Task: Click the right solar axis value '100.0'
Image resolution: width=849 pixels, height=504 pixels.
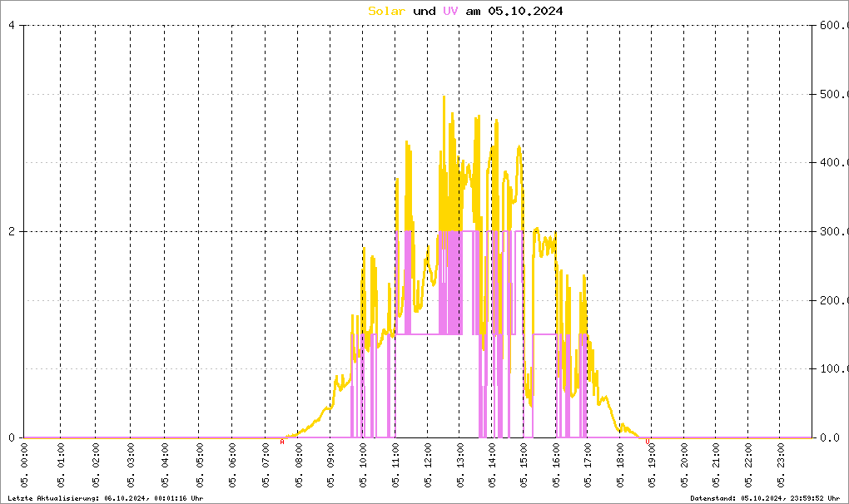Action: point(832,368)
